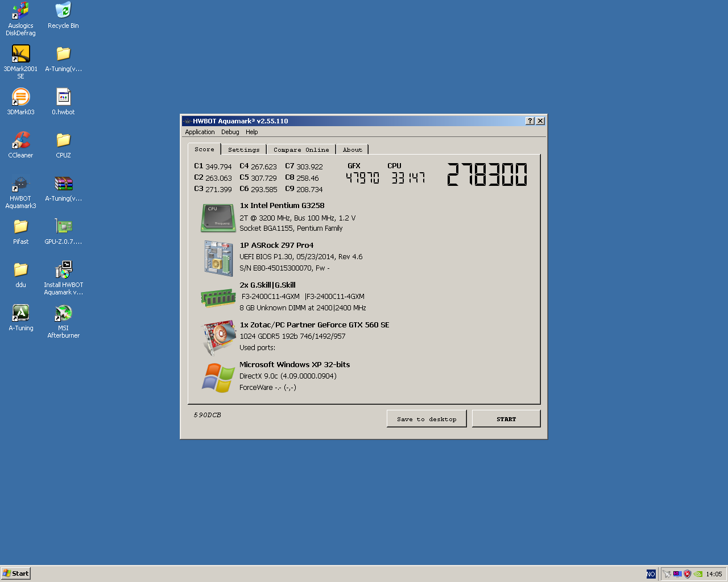This screenshot has height=582, width=728.
Task: Switch to the Settings tab
Action: pyautogui.click(x=243, y=149)
